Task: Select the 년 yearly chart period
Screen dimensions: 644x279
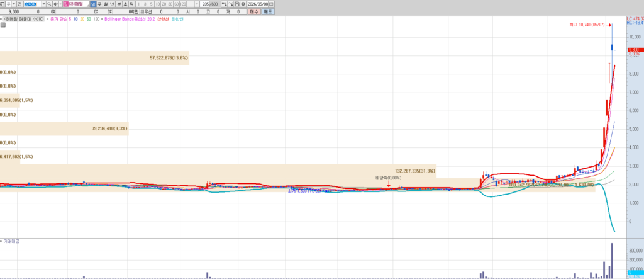Action: tap(112, 4)
